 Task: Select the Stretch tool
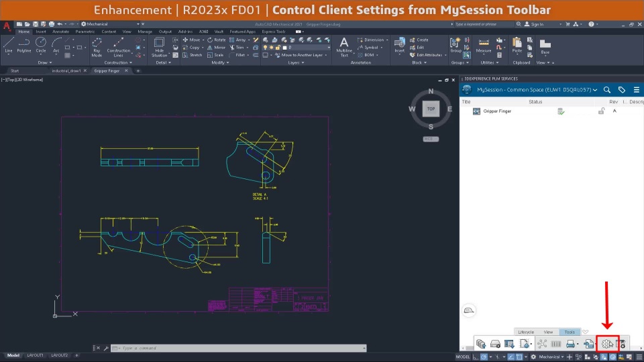click(193, 55)
